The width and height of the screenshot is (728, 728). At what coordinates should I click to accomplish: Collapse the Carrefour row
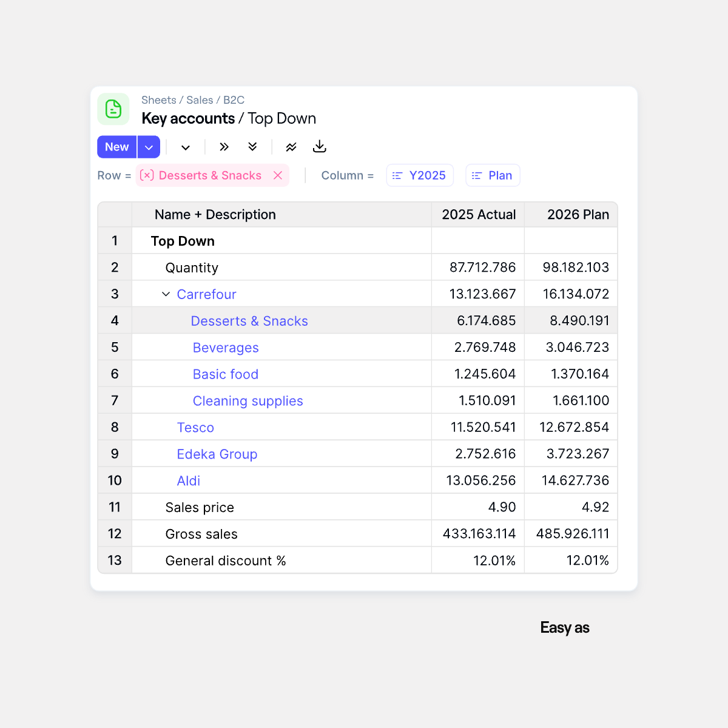(166, 294)
